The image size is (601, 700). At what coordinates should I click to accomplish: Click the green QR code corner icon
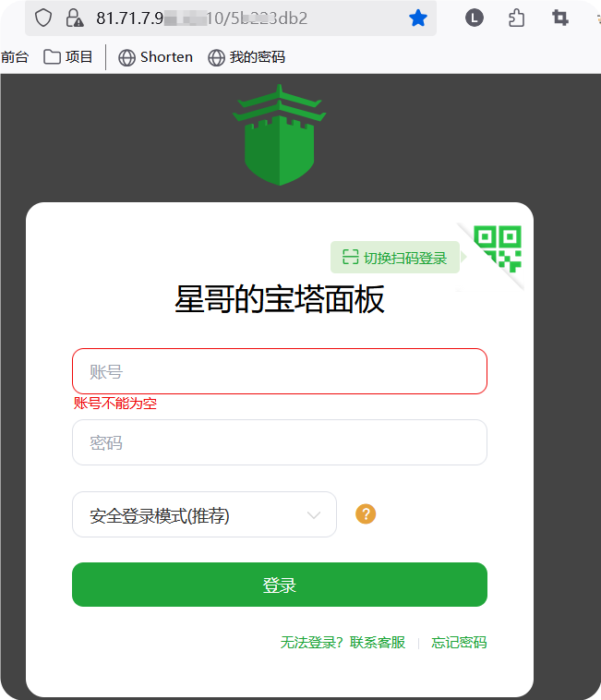point(498,249)
